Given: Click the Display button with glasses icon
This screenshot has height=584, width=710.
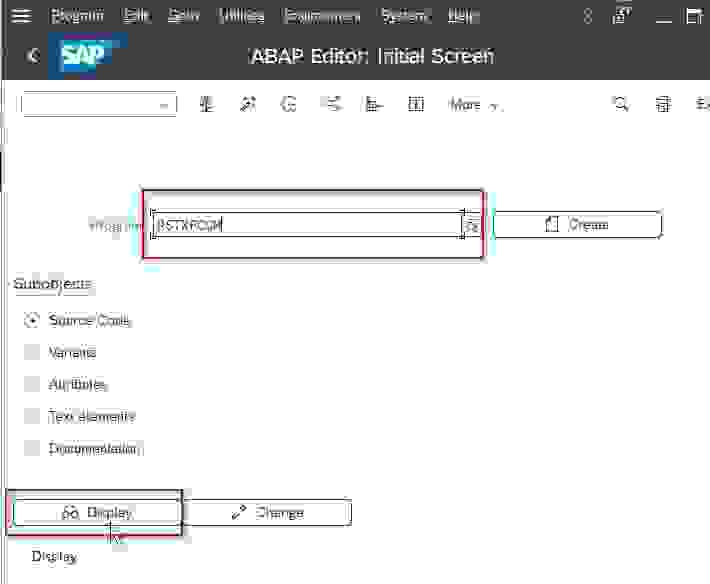Looking at the screenshot, I should point(96,513).
